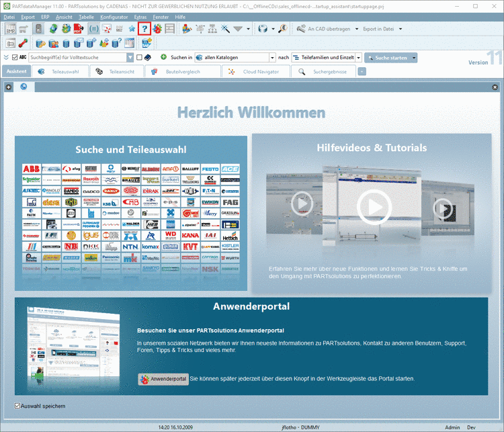Open the dropdown arrow beside the filter funnel
504x432 pixels.
248,29
